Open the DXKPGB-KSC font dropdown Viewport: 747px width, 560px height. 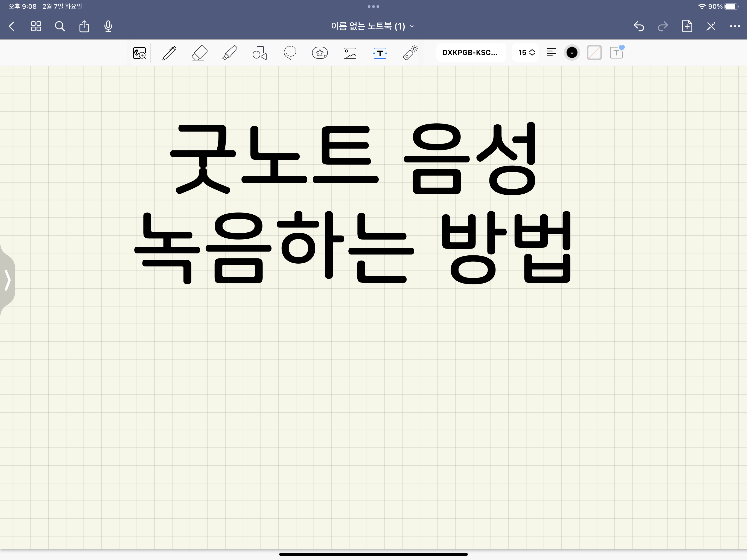click(470, 53)
